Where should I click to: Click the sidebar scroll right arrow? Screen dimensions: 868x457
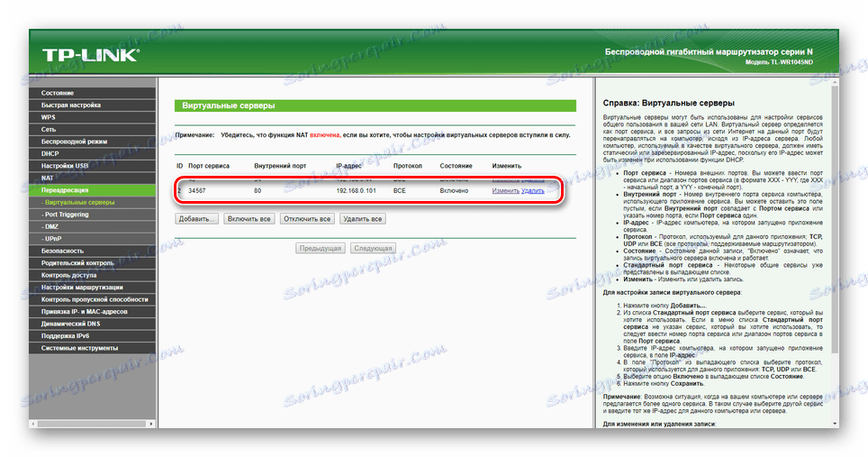[x=151, y=424]
